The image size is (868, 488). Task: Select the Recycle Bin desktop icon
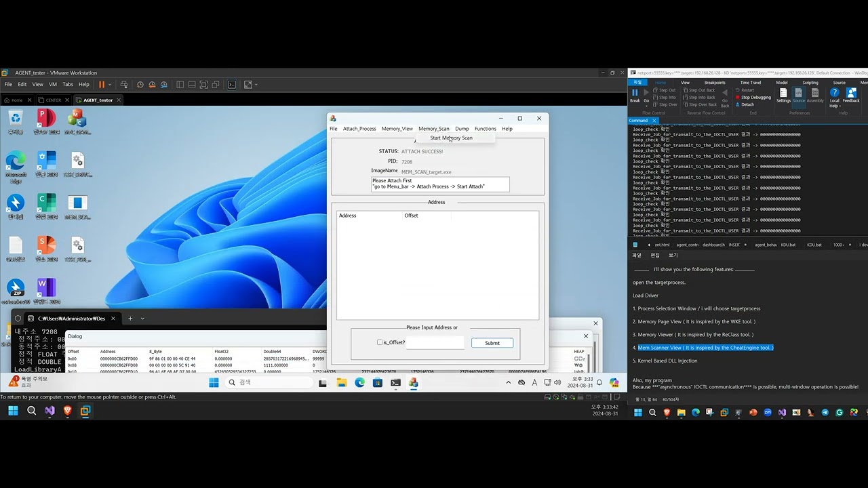(16, 122)
